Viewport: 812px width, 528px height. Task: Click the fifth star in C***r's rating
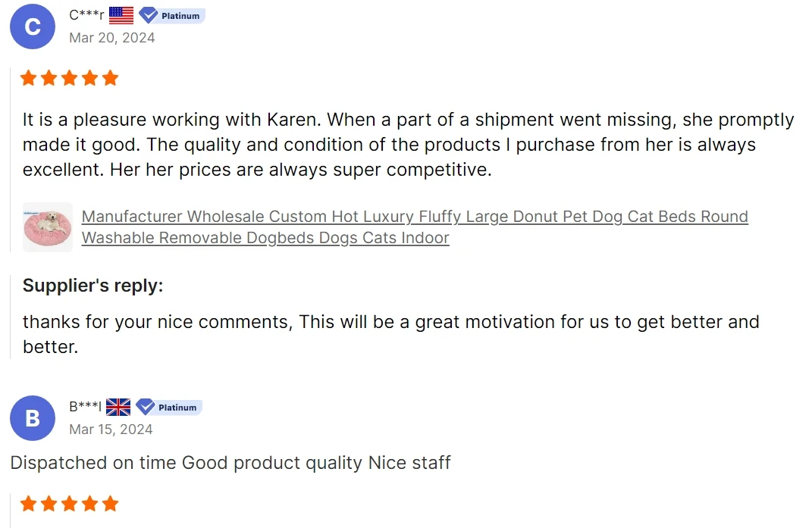tap(111, 78)
